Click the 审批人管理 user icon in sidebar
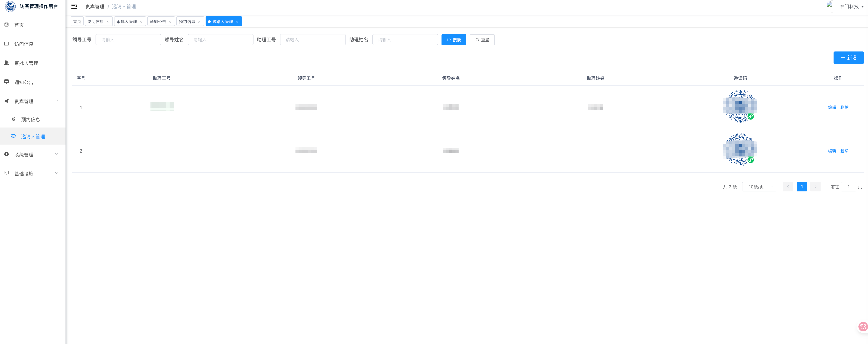The height and width of the screenshot is (344, 868). pos(6,63)
